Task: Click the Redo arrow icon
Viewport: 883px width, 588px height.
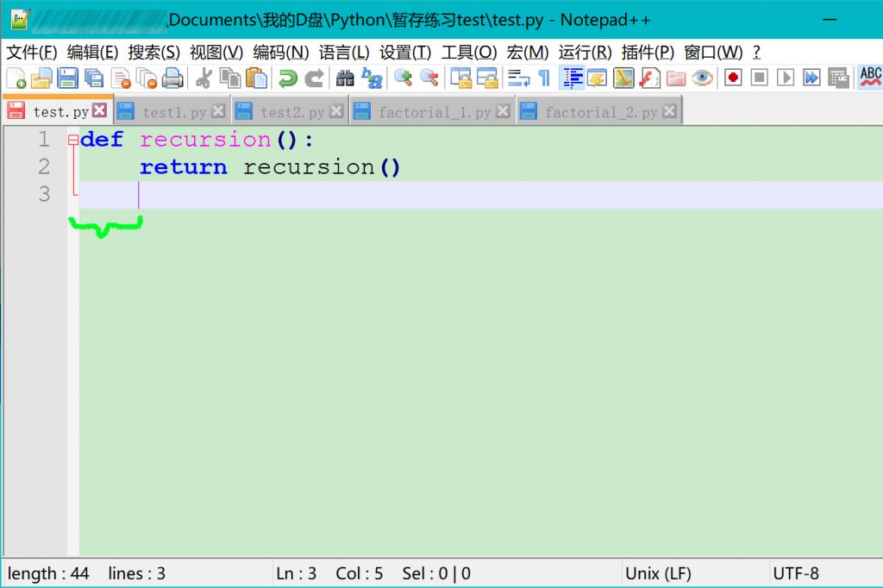Action: (x=314, y=78)
